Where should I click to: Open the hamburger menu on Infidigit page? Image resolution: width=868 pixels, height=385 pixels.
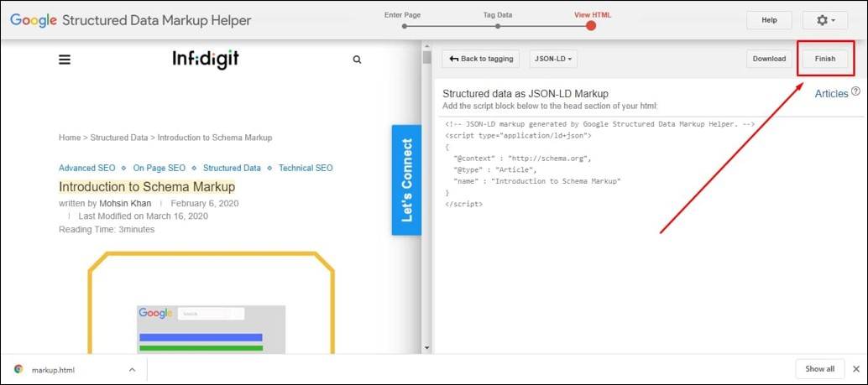coord(65,60)
